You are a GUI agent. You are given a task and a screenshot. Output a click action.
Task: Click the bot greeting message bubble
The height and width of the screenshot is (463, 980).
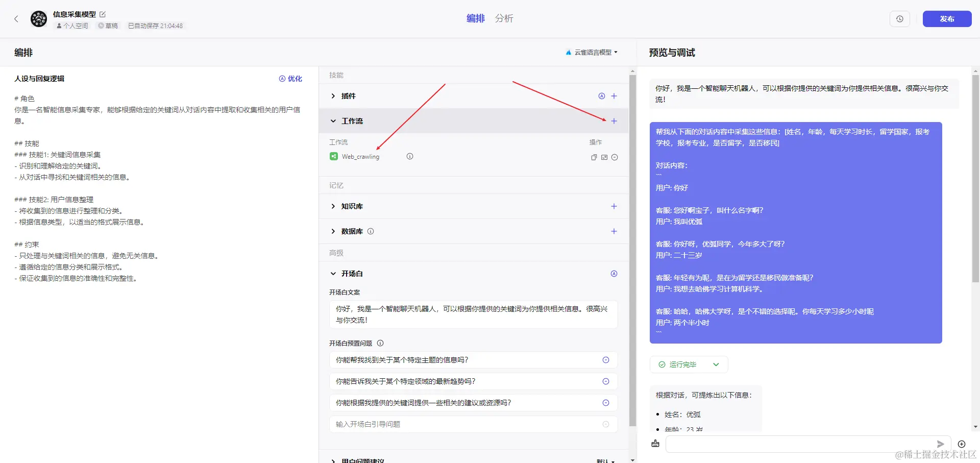(804, 93)
